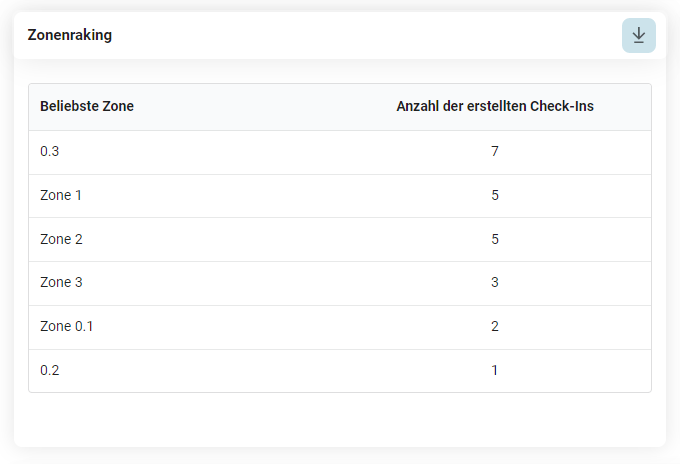The height and width of the screenshot is (464, 680).
Task: Click check-in count 7 for 0.3
Action: click(495, 151)
